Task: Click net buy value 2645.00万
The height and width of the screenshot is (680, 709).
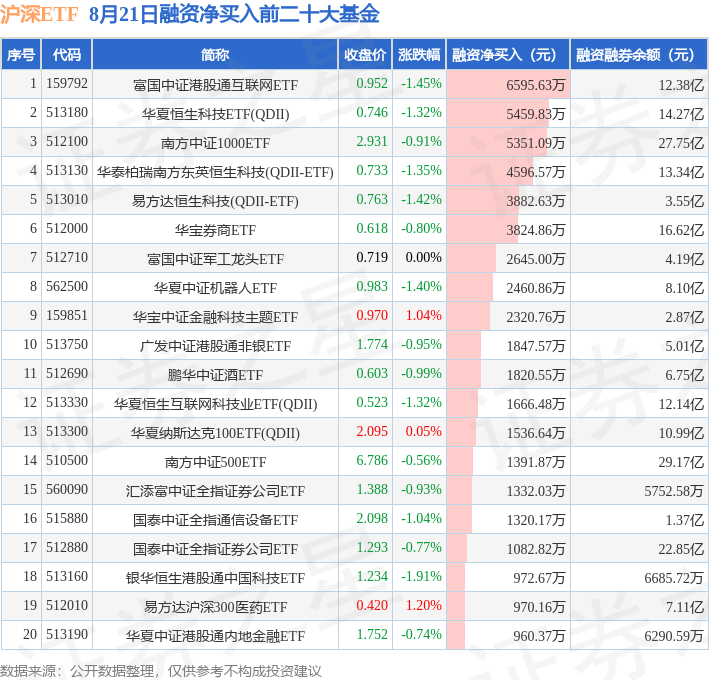Action: coord(535,259)
